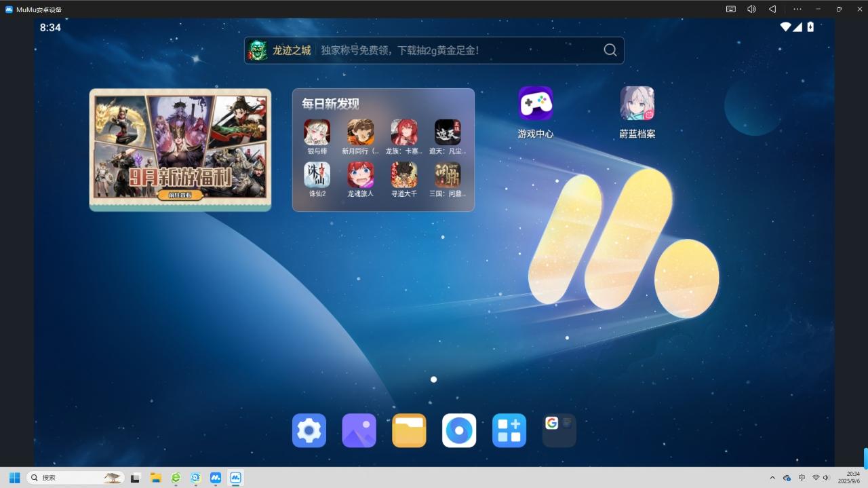Screen dimensions: 868x488
Task: Click the 9月新游福利 promotional banner
Action: [180, 149]
